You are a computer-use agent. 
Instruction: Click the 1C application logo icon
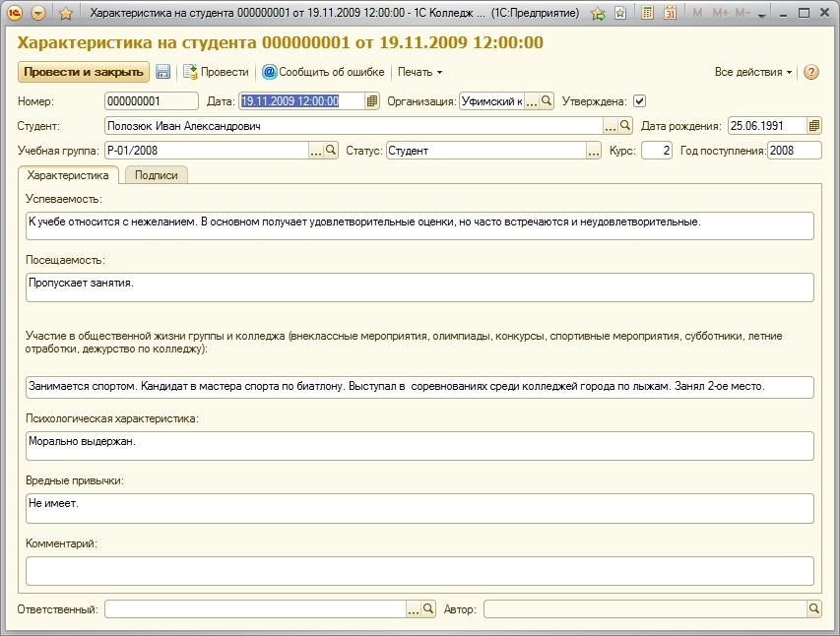coord(15,13)
